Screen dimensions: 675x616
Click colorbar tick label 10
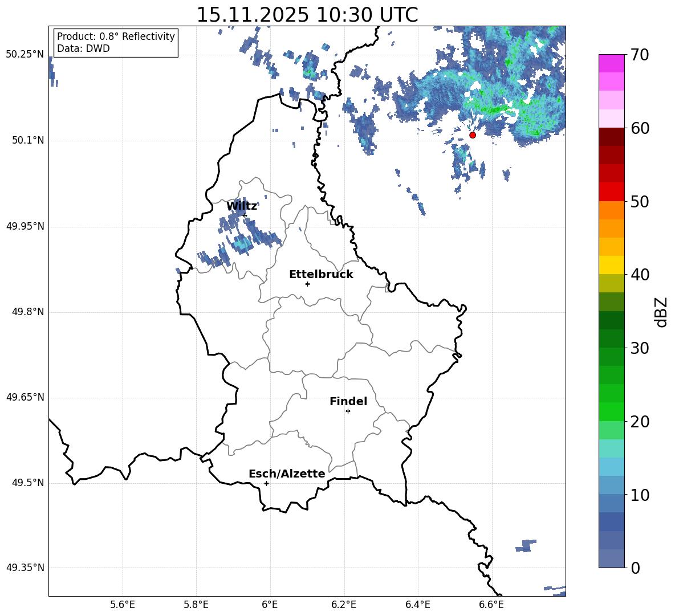pyautogui.click(x=640, y=495)
